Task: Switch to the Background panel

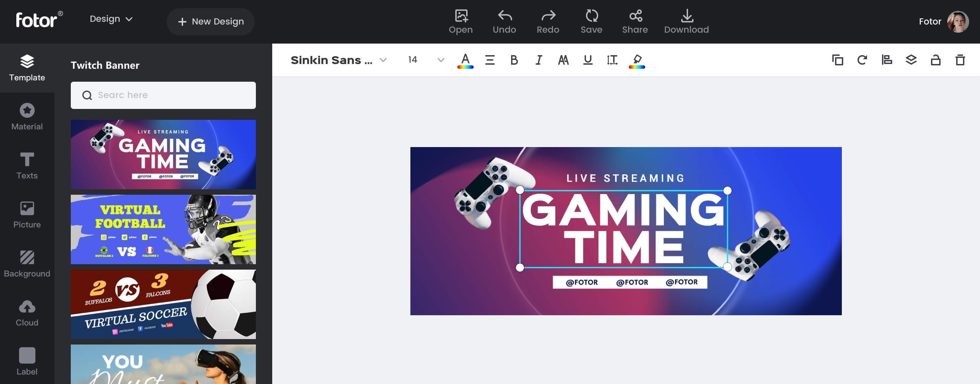Action: [x=27, y=261]
